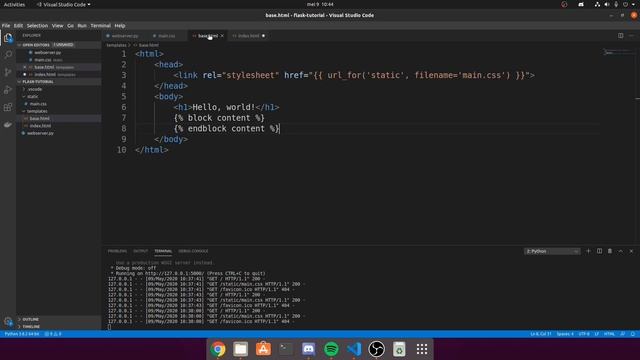Click the templates breadcrumb above the editor
The height and width of the screenshot is (360, 640).
tap(117, 45)
